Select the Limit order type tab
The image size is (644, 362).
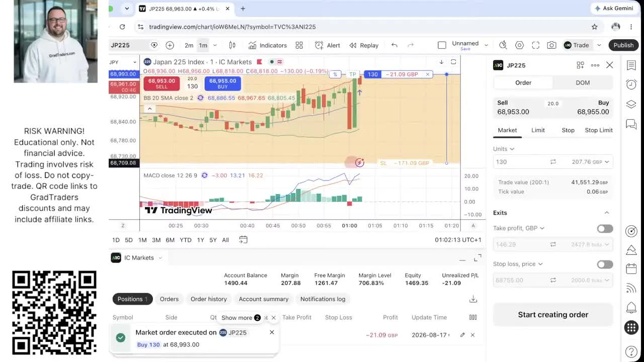[538, 130]
